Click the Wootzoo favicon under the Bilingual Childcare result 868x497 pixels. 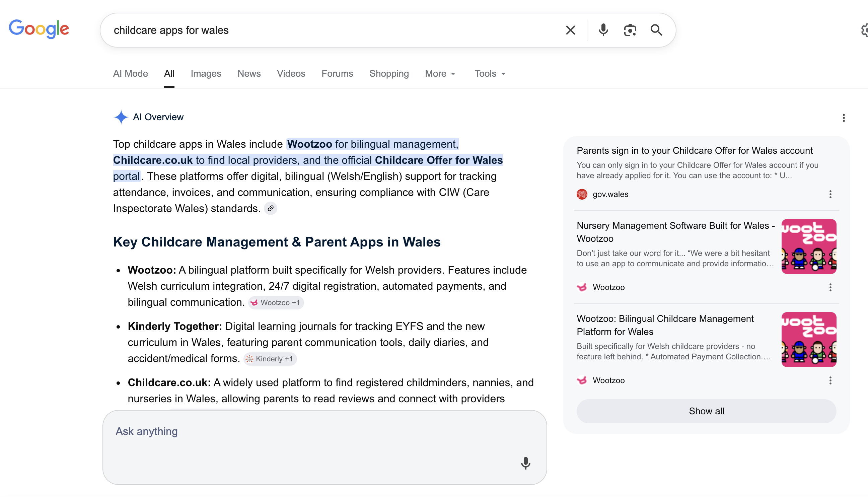(x=582, y=380)
